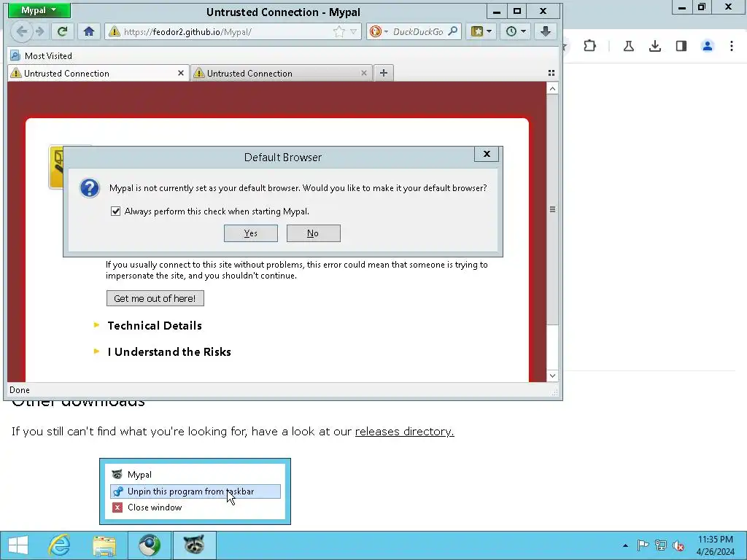The height and width of the screenshot is (560, 747).
Task: Open the Mypal home page icon
Action: (x=88, y=31)
